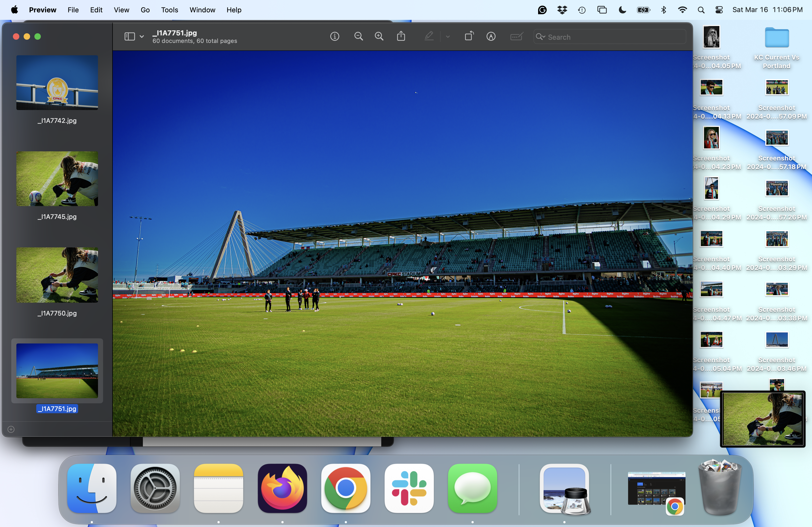Select desktop Screenshot ending 04.05 PM

(x=716, y=48)
